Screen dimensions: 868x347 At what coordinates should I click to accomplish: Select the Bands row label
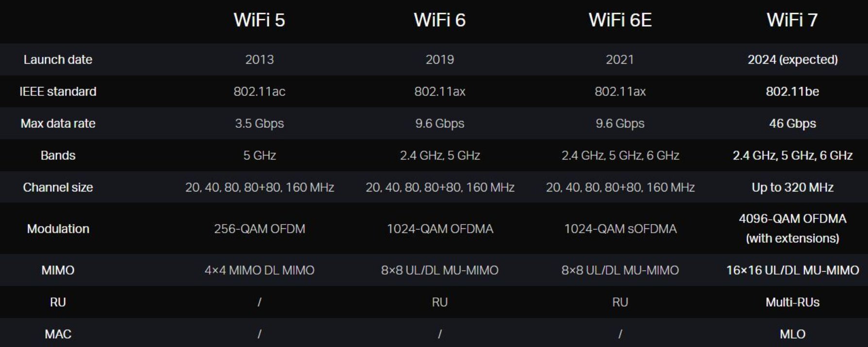[x=58, y=156]
